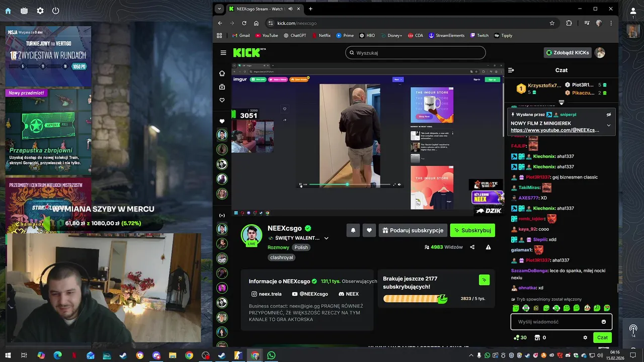Bookmark this page with the star icon
Viewport: 644px width, 362px height.
tap(552, 23)
